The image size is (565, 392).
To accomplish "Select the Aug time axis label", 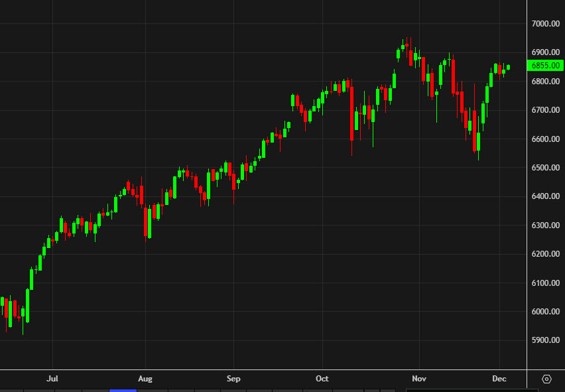I will (x=145, y=379).
